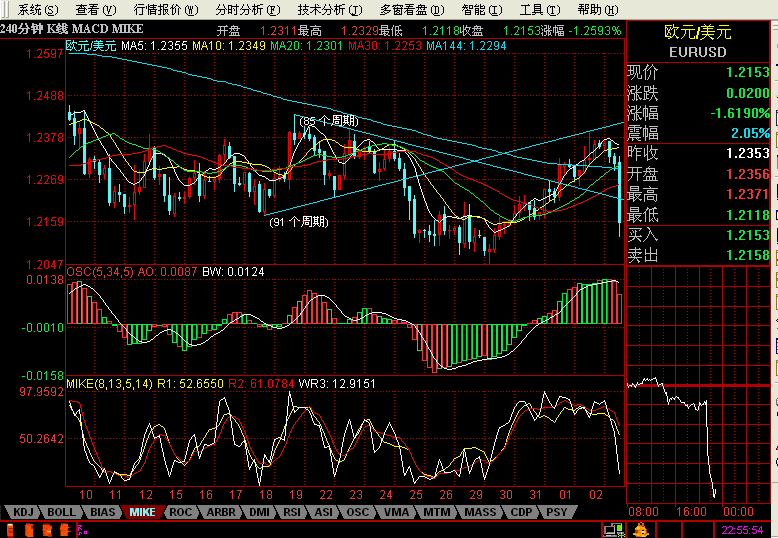778x538 pixels.
Task: Click the 欧元/美元 title in quote panel
Action: pyautogui.click(x=698, y=32)
